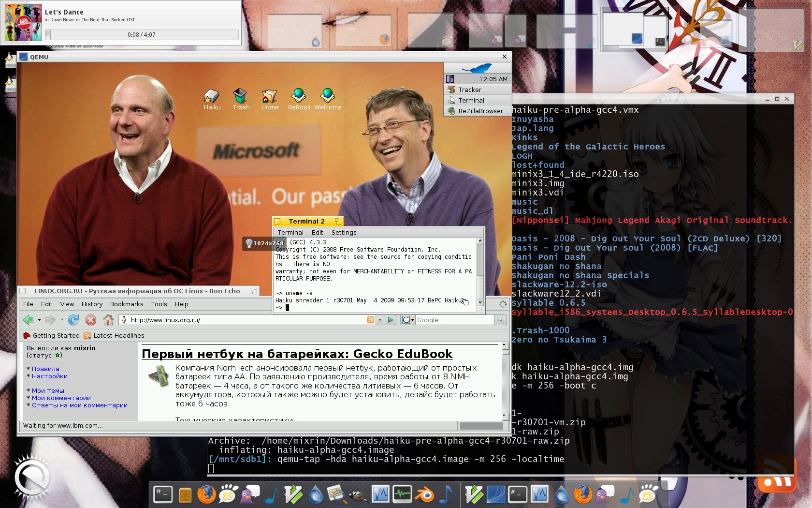Image resolution: width=812 pixels, height=508 pixels.
Task: Click the Haiku leaf logo in the Deskbar
Action: [477, 68]
